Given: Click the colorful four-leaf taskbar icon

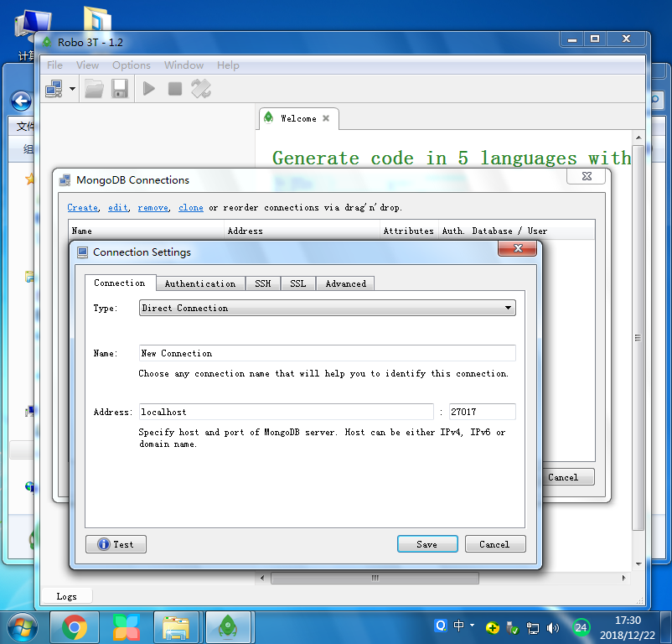Looking at the screenshot, I should (x=126, y=628).
